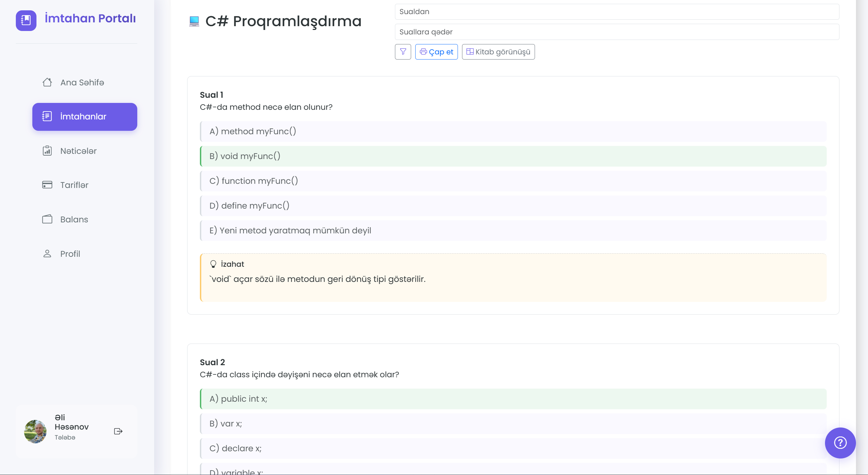Select answer C) function myFunc()
This screenshot has width=868, height=475.
513,181
